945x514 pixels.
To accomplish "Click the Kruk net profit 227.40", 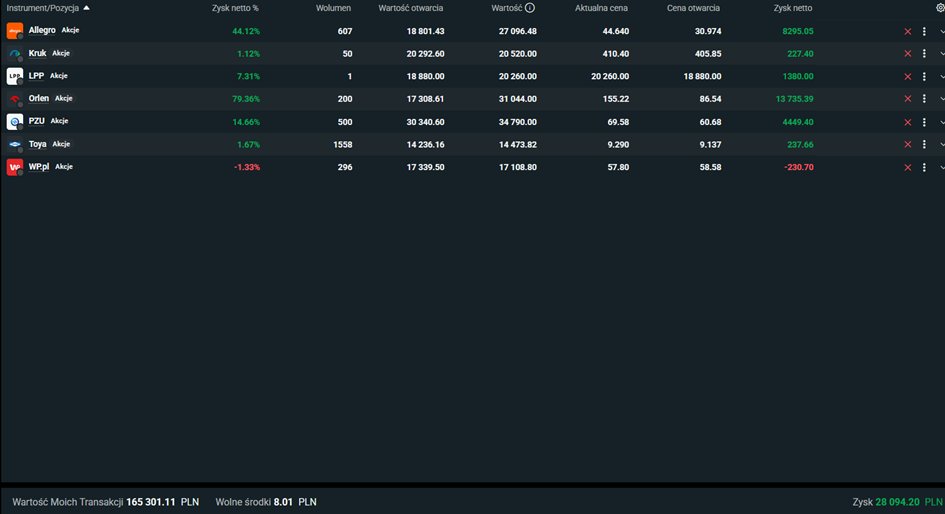I will (800, 54).
